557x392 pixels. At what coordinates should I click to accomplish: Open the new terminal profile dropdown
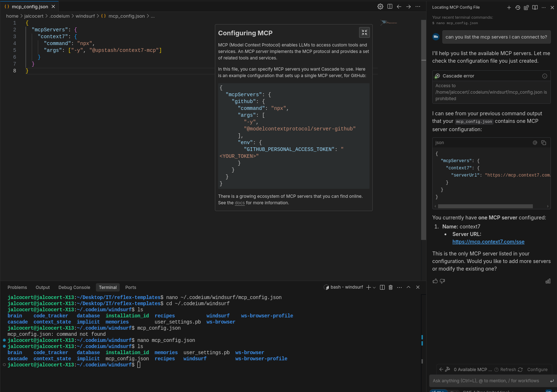click(374, 288)
